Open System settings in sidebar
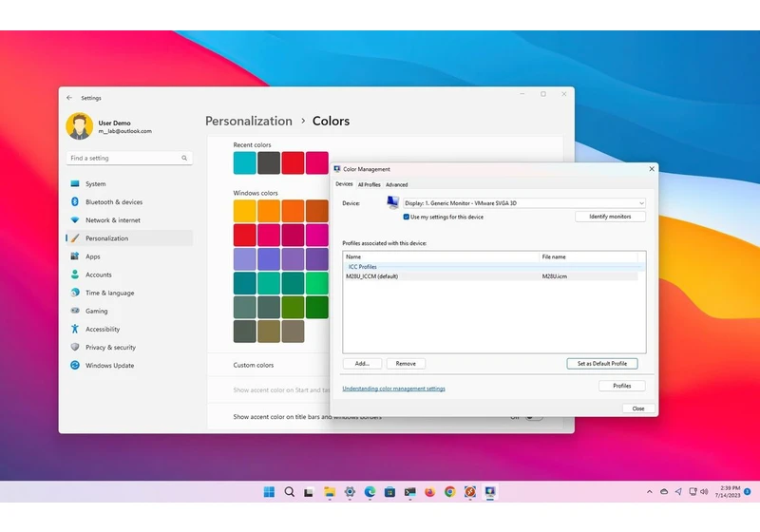Screen dimensions: 760x532 129,183
